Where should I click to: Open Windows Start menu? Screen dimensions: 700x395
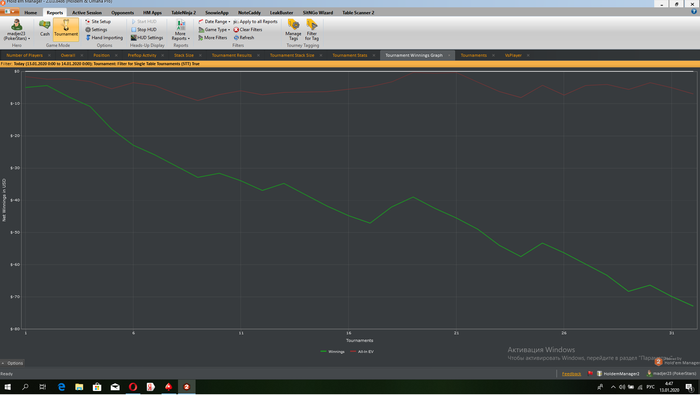8,387
